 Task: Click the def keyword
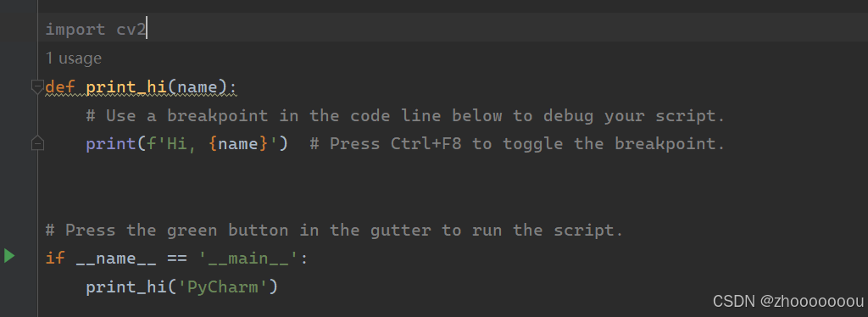(x=60, y=86)
